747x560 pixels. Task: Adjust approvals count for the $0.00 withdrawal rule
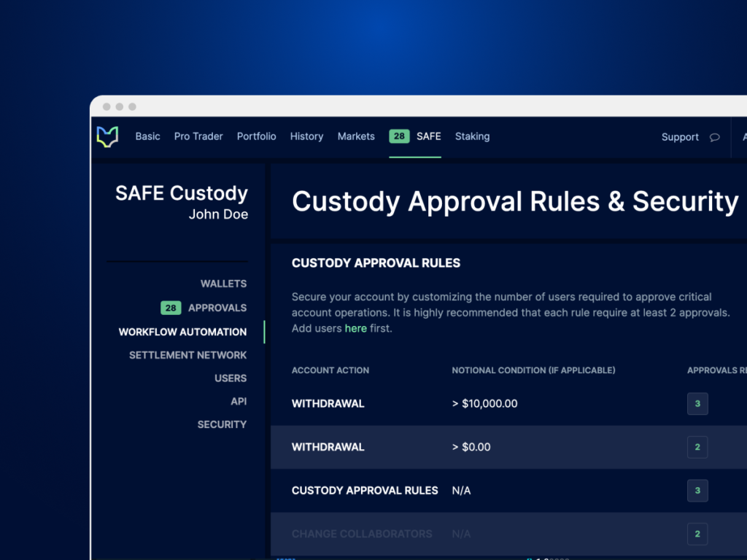tap(697, 447)
